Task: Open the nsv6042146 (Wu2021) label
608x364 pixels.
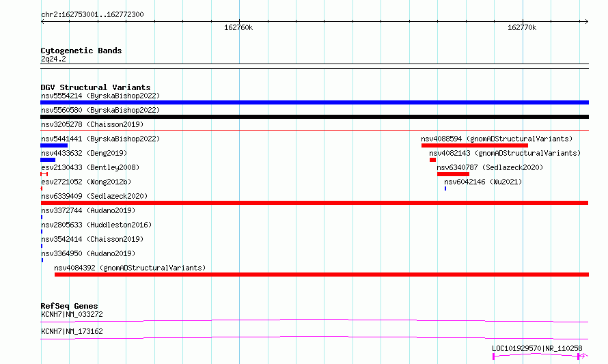Action: click(483, 182)
